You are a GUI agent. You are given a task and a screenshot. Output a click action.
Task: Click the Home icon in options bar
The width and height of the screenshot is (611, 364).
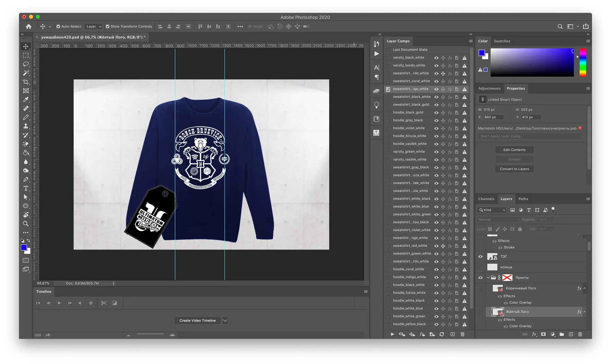click(x=29, y=26)
